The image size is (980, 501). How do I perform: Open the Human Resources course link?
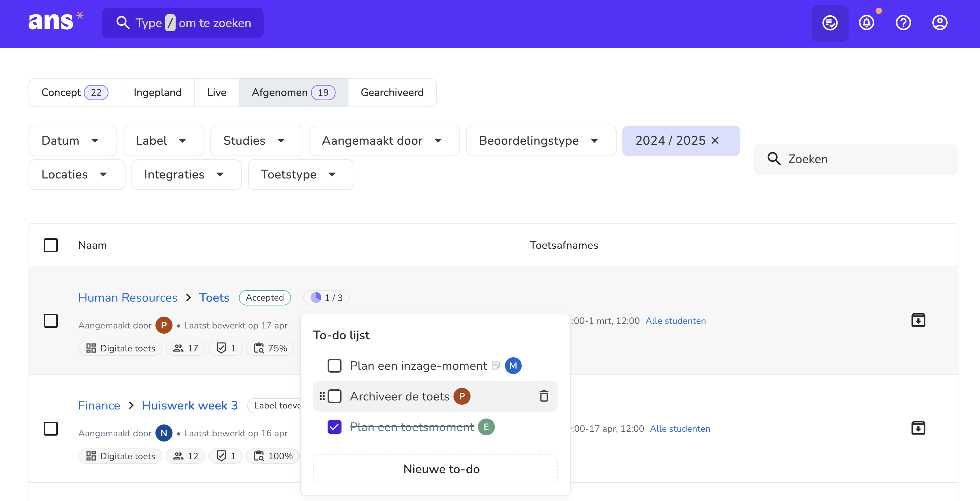click(x=128, y=297)
